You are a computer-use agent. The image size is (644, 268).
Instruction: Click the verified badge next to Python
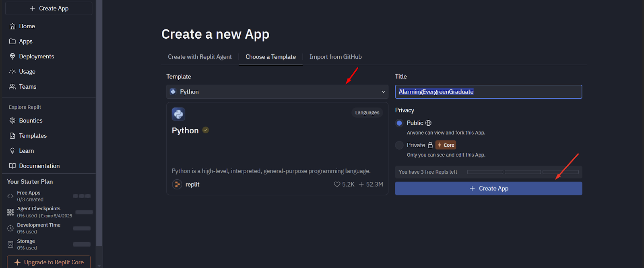[206, 130]
